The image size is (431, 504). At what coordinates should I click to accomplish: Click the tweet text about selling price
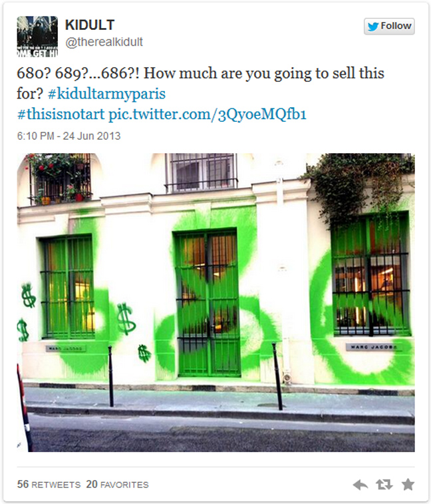pos(200,84)
